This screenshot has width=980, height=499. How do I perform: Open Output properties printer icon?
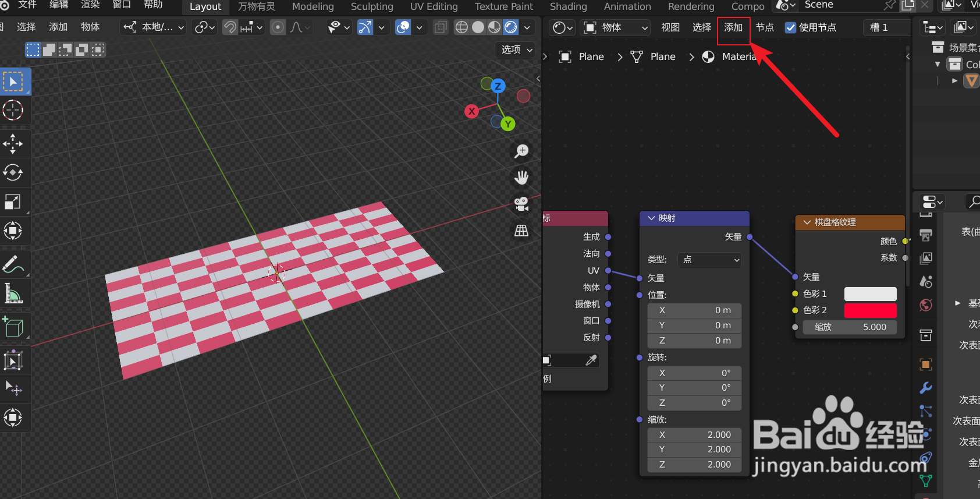click(x=926, y=235)
